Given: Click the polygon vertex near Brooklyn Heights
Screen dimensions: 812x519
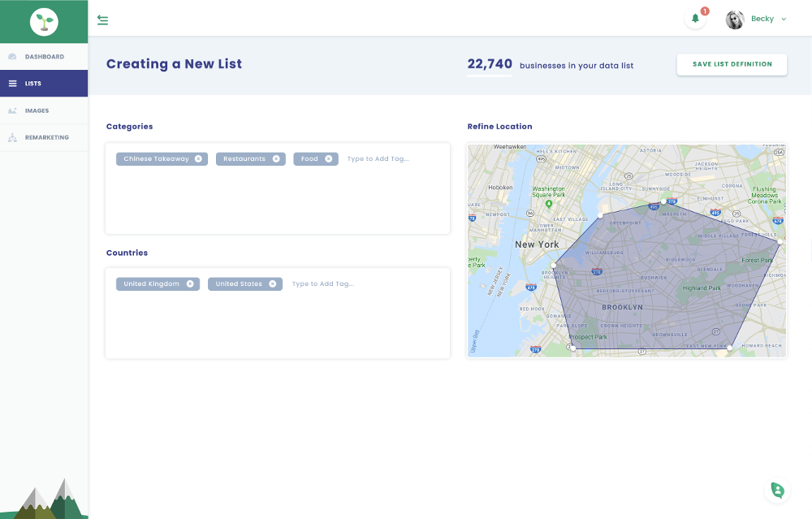Looking at the screenshot, I should point(553,265).
